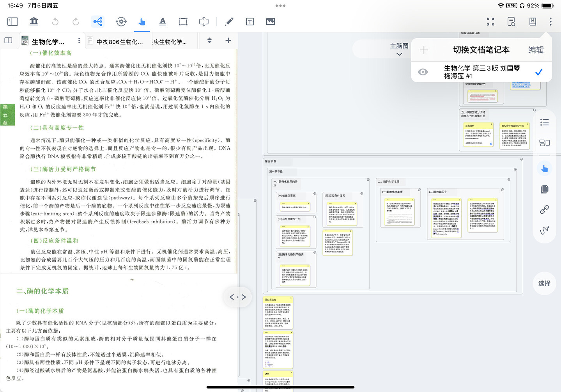Collapse the (一)酶的化学本质 mindmap node

point(419,190)
